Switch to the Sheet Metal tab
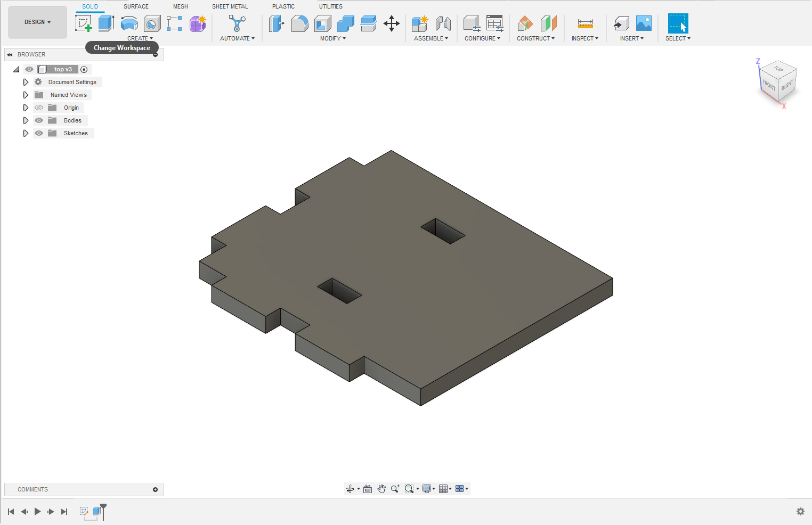The width and height of the screenshot is (812, 525). pyautogui.click(x=230, y=6)
